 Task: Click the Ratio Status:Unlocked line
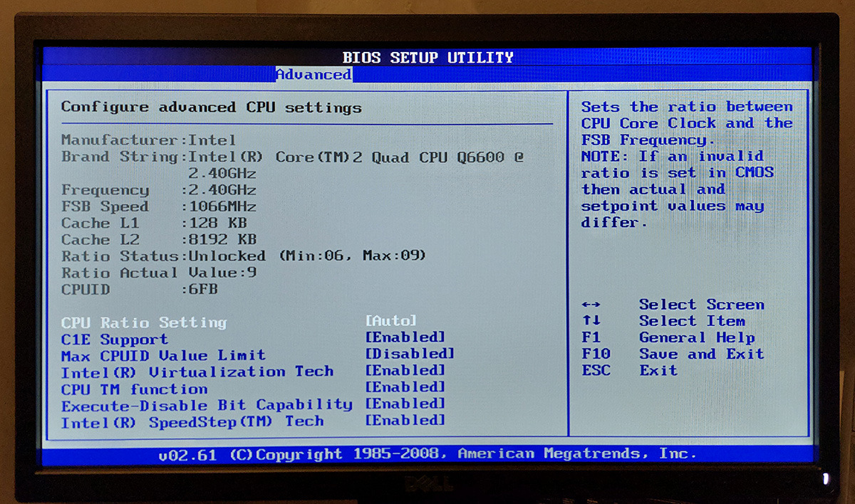click(244, 256)
